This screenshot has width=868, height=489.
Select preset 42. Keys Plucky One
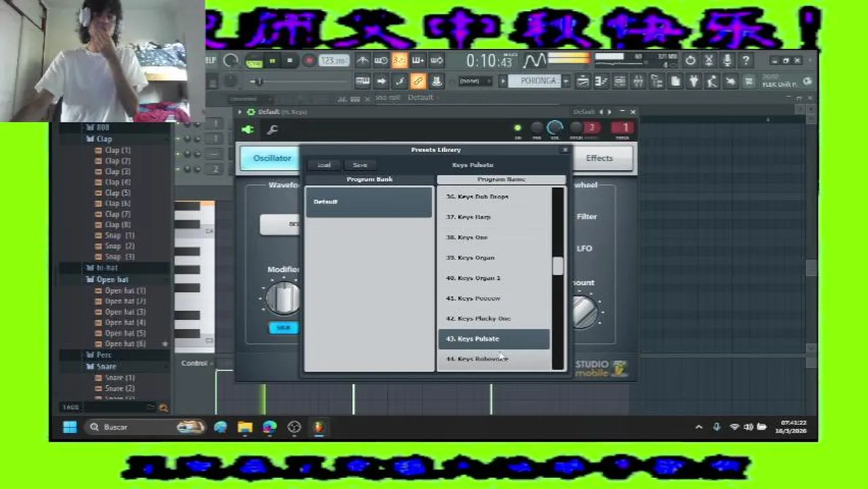[x=494, y=319]
